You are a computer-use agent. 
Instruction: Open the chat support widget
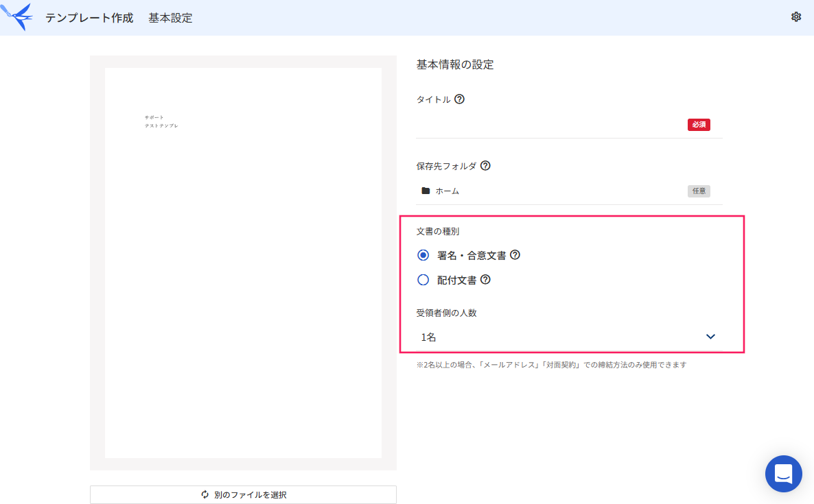pyautogui.click(x=783, y=474)
